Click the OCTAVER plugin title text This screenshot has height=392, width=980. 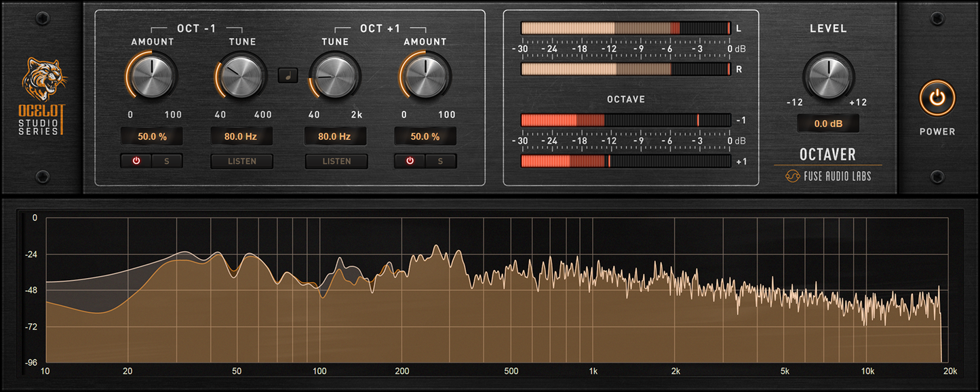click(x=828, y=155)
